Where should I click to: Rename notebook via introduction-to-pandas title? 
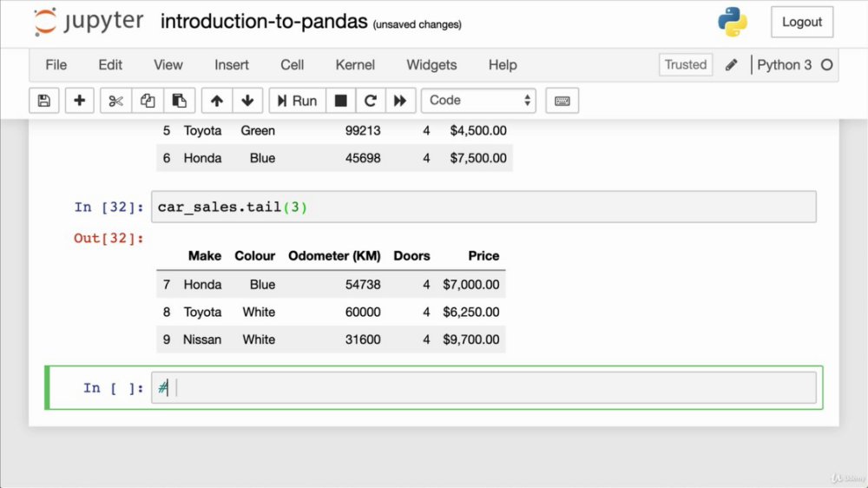264,22
